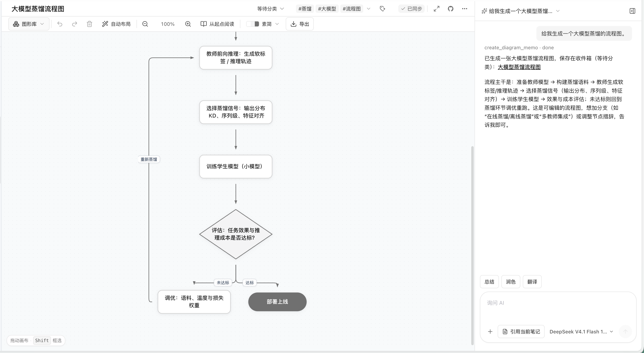This screenshot has width=644, height=353.
Task: Expand the tags list chevron
Action: [x=369, y=9]
